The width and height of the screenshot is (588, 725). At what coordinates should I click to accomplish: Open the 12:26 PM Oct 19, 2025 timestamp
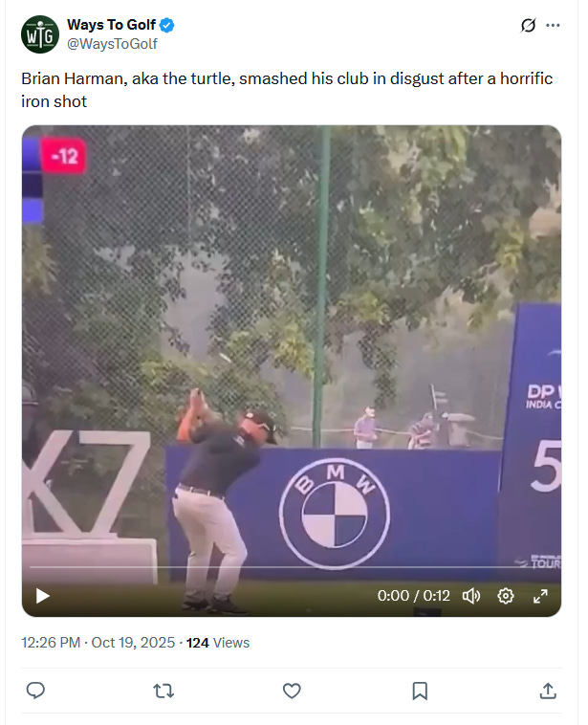point(98,643)
